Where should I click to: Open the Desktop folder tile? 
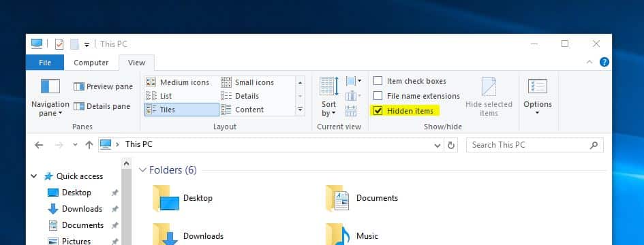(x=183, y=198)
